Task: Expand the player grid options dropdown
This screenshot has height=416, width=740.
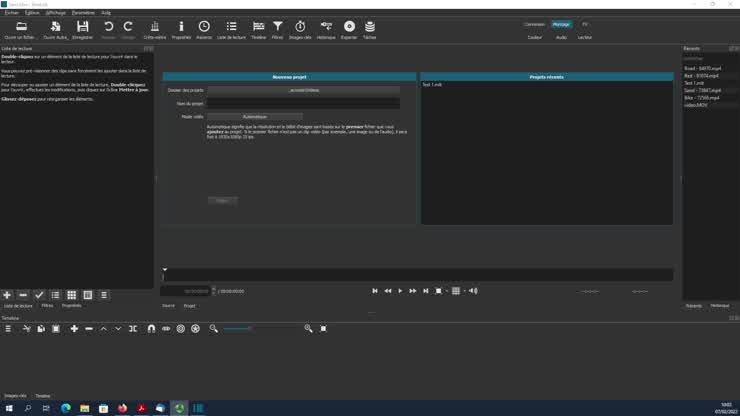Action: (463, 291)
